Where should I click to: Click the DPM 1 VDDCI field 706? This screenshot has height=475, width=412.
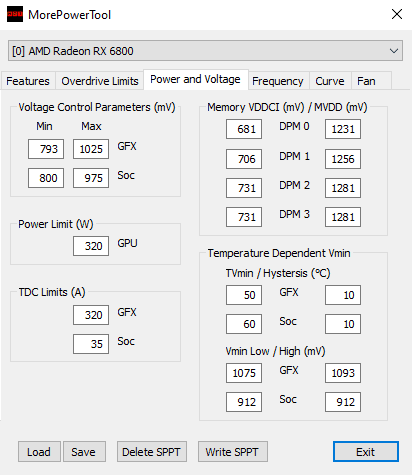tap(244, 159)
